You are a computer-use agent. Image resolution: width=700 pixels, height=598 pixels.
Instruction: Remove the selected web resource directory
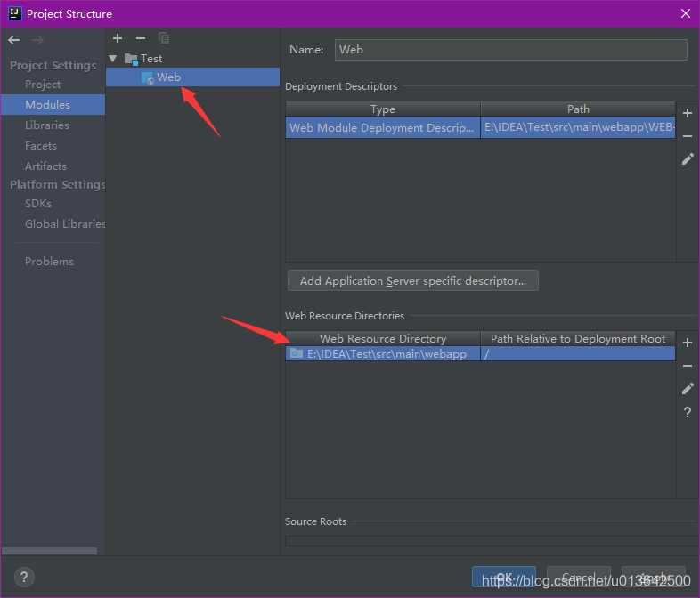click(x=688, y=366)
